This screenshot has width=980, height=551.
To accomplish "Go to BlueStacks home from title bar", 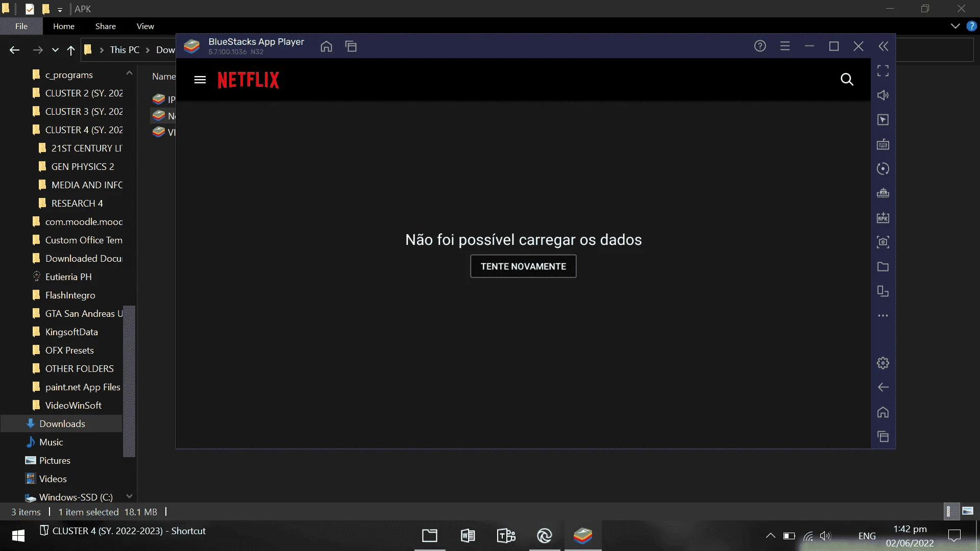I will 326,46.
